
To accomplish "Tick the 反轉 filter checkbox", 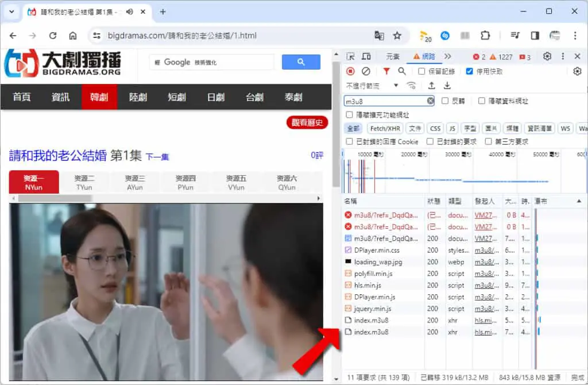I will [445, 101].
